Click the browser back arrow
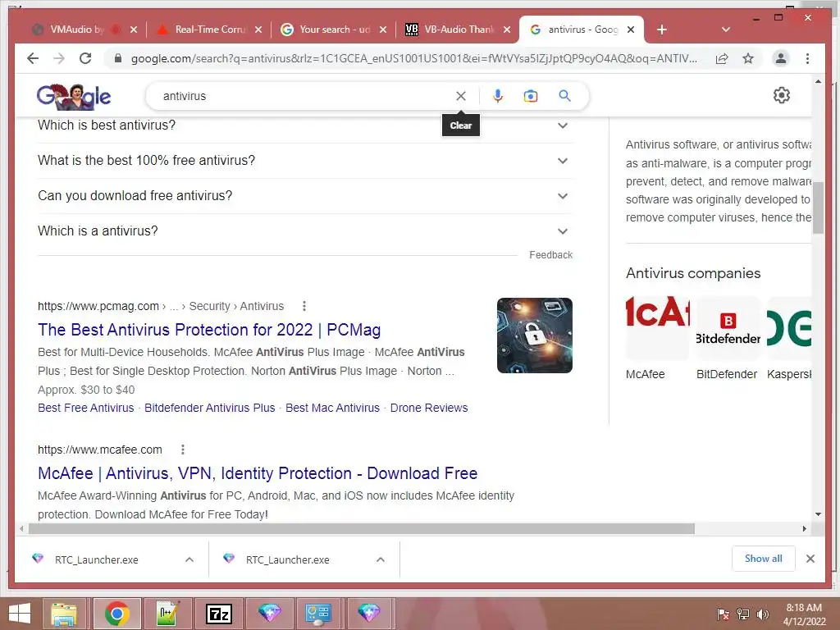This screenshot has height=630, width=840. pyautogui.click(x=33, y=58)
